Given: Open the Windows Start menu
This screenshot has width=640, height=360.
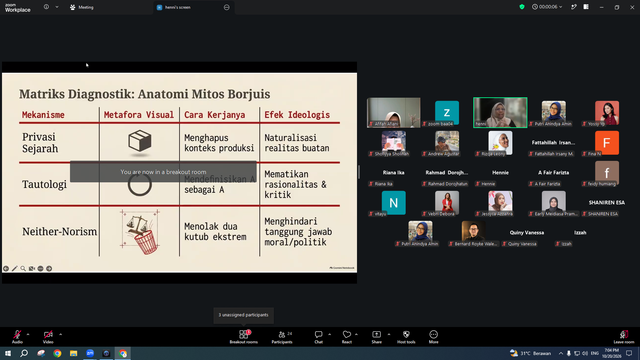Looking at the screenshot, I should [8, 353].
